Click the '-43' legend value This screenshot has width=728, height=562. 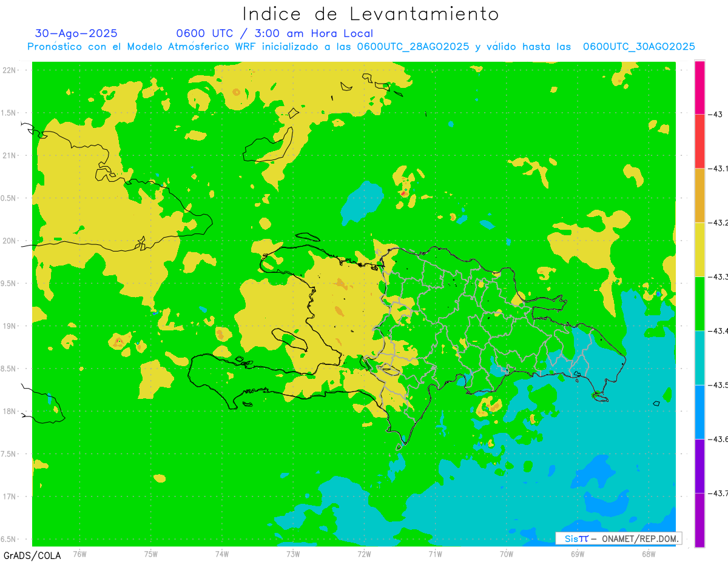pyautogui.click(x=715, y=115)
